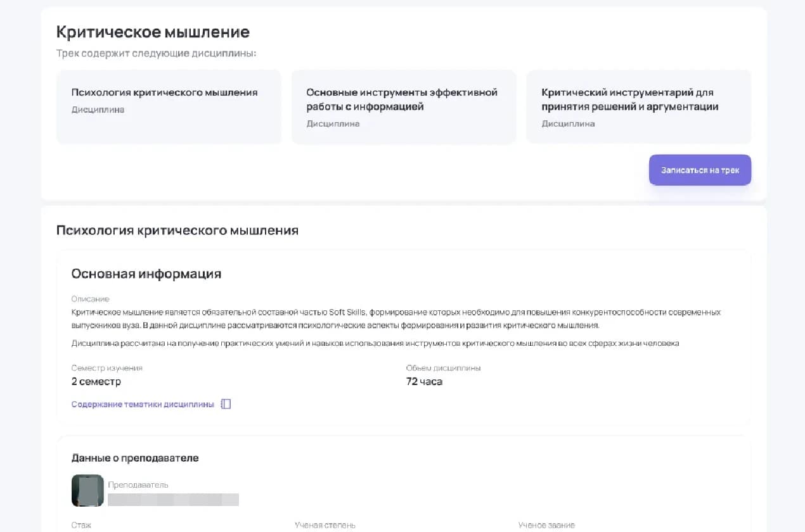Screen dimensions: 805x532
Task: Open the "Содержание тематики дисциплины" link
Action: (x=143, y=404)
